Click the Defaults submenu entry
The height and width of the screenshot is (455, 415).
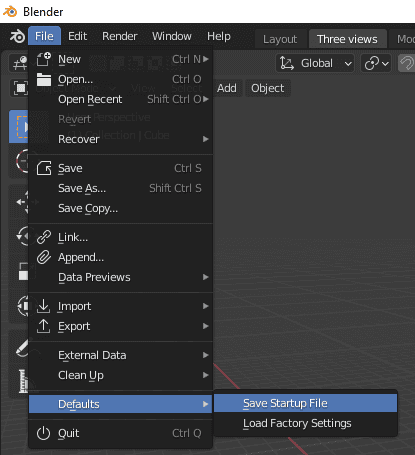tap(120, 404)
